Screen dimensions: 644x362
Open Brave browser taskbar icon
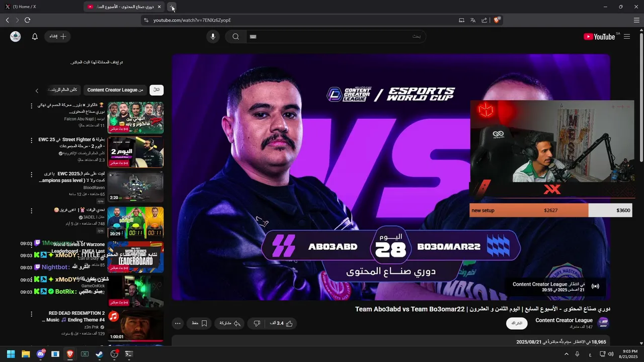(70, 354)
